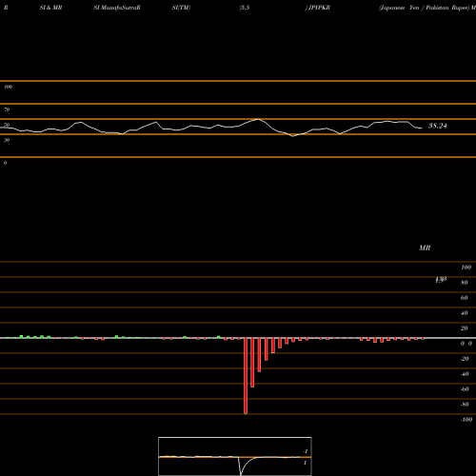Click the 'SI MunafaSutraR' header label
The width and height of the screenshot is (476, 476).
click(117, 8)
